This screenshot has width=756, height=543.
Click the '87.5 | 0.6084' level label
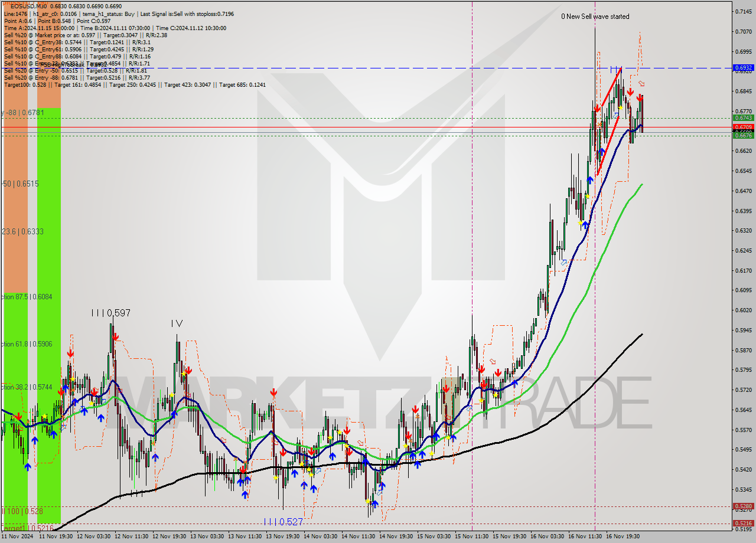27,296
